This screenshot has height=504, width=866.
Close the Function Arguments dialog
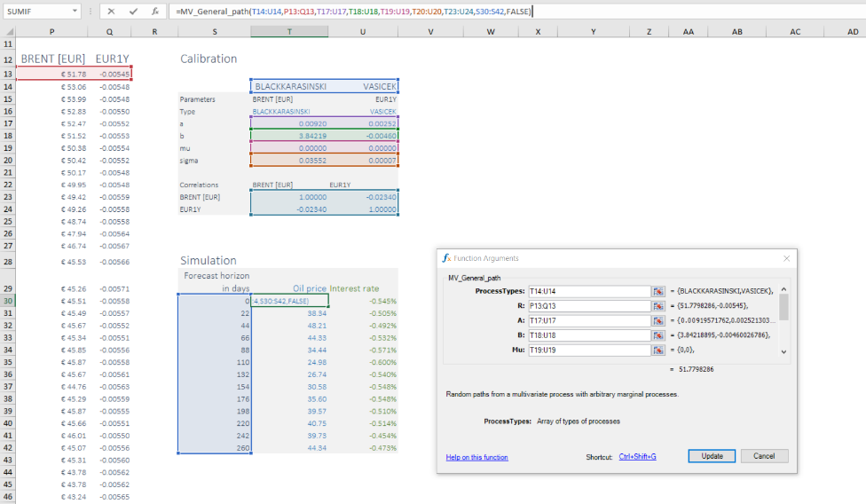tap(786, 258)
